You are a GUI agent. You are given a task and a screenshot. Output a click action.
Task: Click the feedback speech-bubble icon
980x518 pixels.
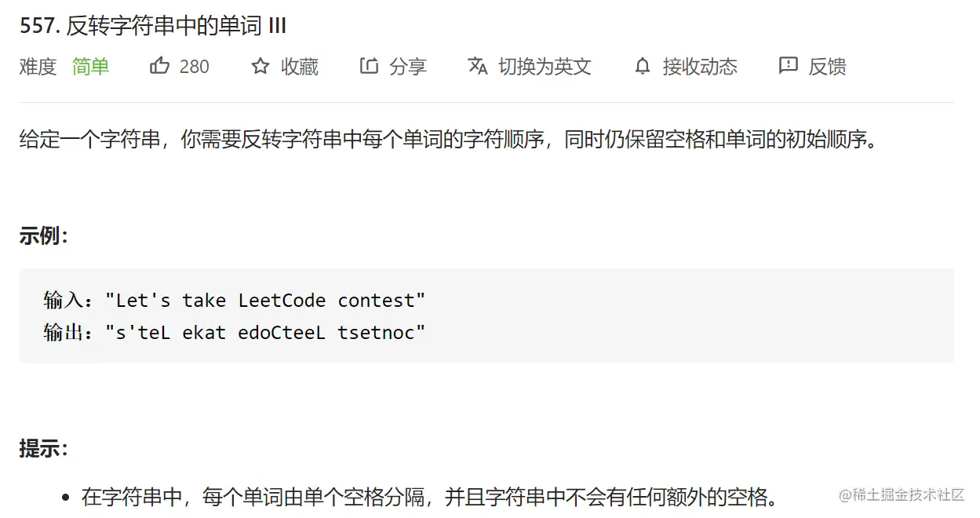(788, 66)
